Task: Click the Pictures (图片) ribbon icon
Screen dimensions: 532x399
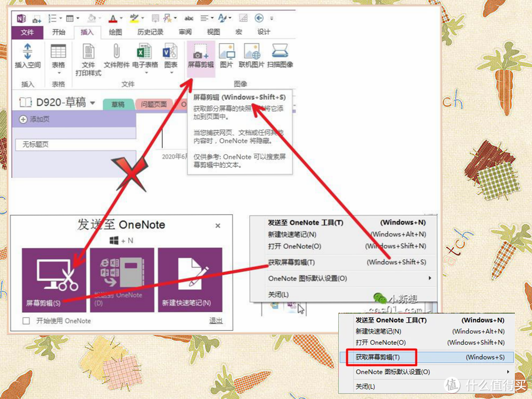Action: 227,51
